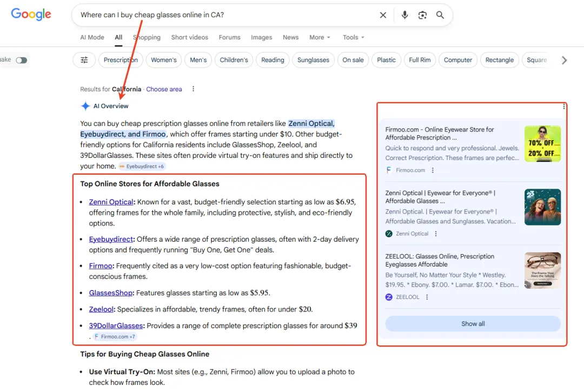The width and height of the screenshot is (584, 392).
Task: Click the Google logo
Action: tap(31, 15)
